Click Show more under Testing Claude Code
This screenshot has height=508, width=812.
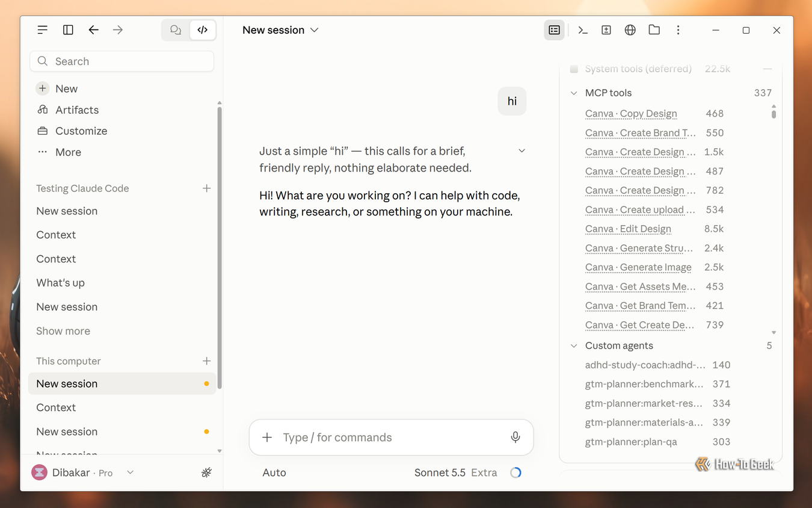(63, 331)
